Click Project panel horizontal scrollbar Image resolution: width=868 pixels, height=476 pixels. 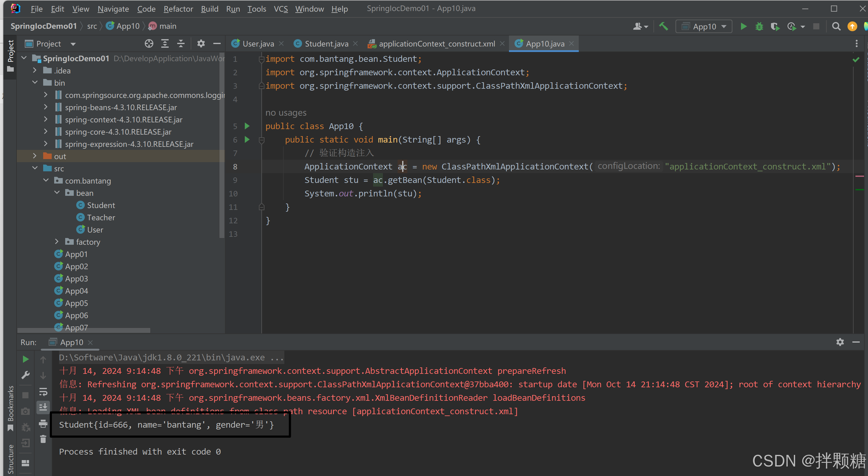pos(84,330)
